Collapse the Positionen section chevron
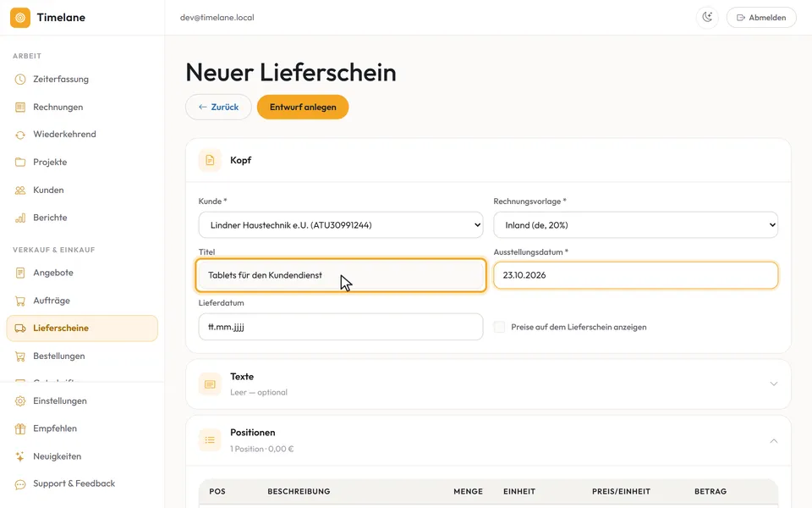The height and width of the screenshot is (508, 812). pos(774,440)
